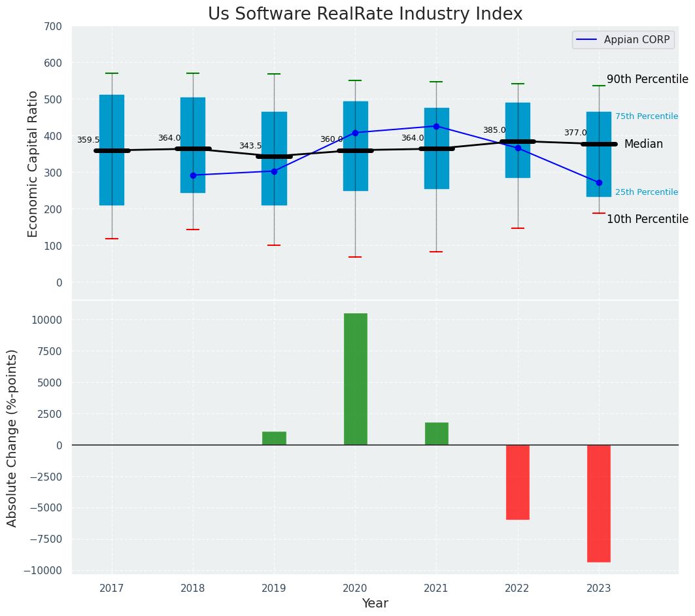Select Appian's blue data point for 2020
695x616 pixels.
pyautogui.click(x=355, y=133)
